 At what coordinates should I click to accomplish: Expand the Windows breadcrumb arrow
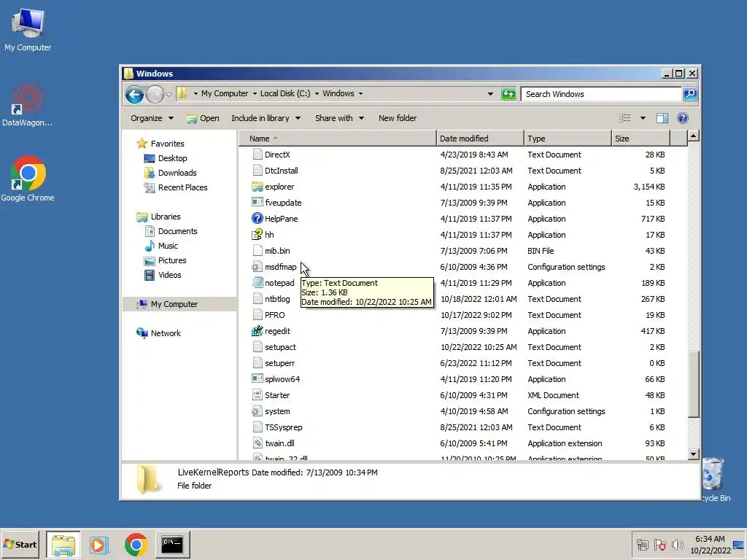(360, 94)
